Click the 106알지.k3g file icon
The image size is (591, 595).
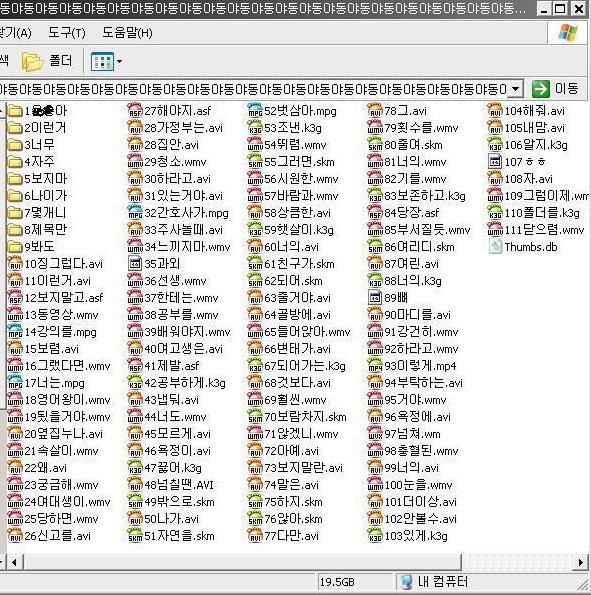(495, 145)
